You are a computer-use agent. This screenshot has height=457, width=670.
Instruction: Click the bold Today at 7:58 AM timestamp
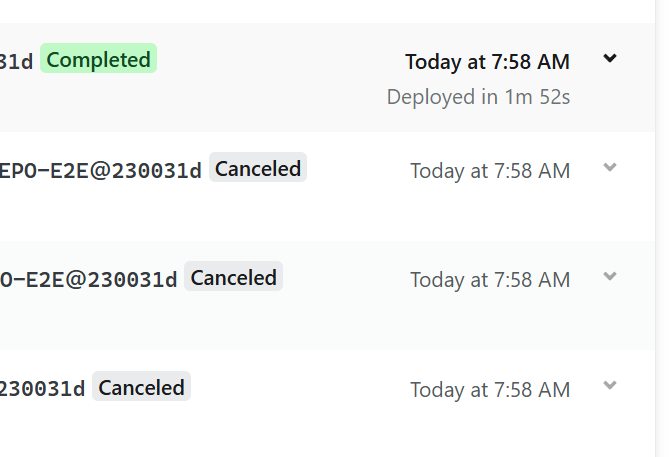coord(487,62)
